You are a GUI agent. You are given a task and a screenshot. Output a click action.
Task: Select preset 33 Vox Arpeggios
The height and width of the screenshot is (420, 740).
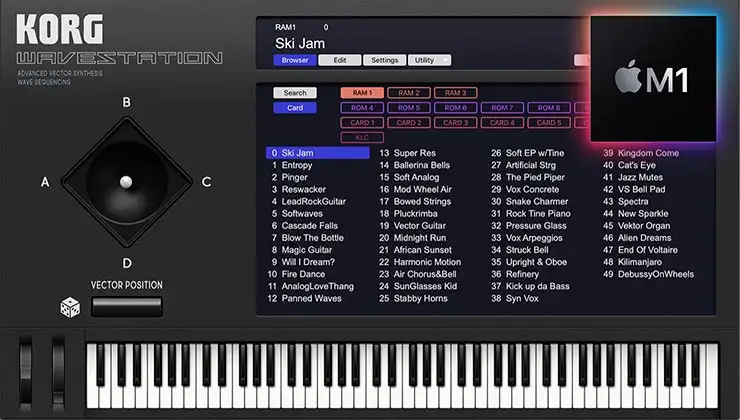click(527, 238)
